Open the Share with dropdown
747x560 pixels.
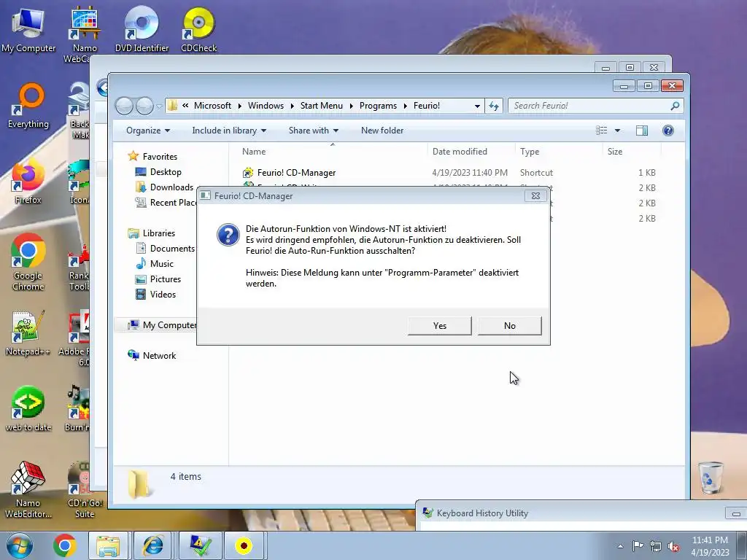(314, 131)
